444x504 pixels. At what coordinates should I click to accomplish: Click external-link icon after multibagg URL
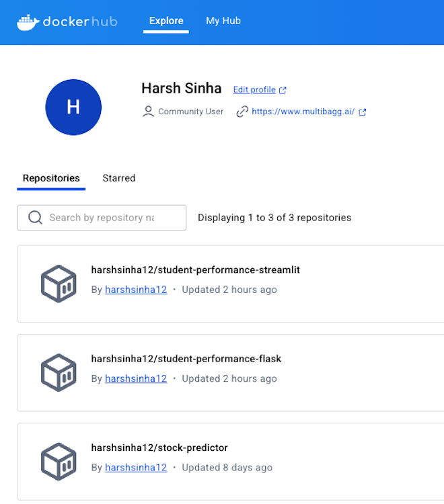[x=363, y=112]
